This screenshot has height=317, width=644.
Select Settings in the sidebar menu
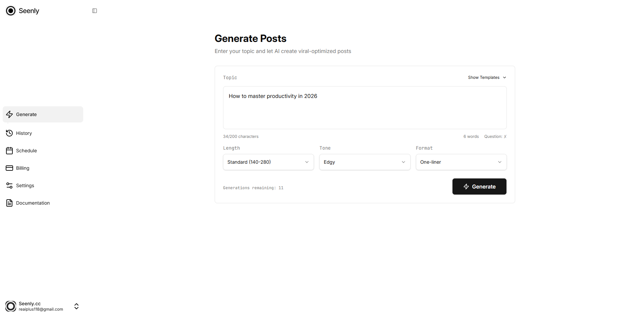(x=25, y=186)
